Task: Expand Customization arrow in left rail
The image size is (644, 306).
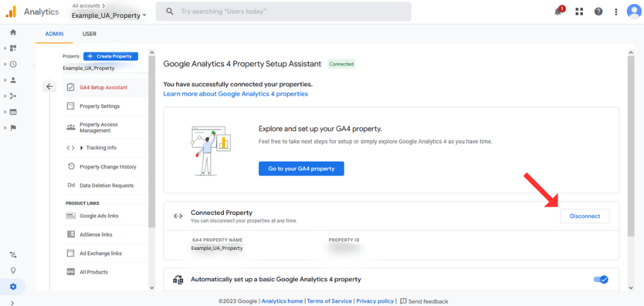Action: [5, 48]
